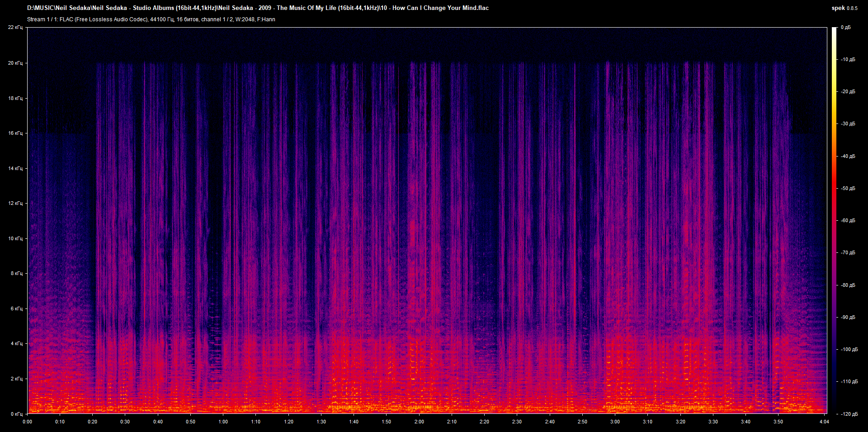Click the '0:20' time axis label

pyautogui.click(x=93, y=422)
